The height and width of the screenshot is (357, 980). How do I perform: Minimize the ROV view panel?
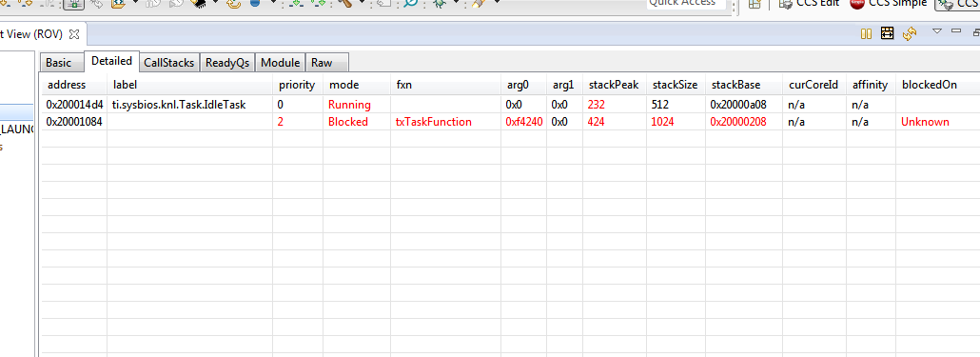click(x=955, y=30)
